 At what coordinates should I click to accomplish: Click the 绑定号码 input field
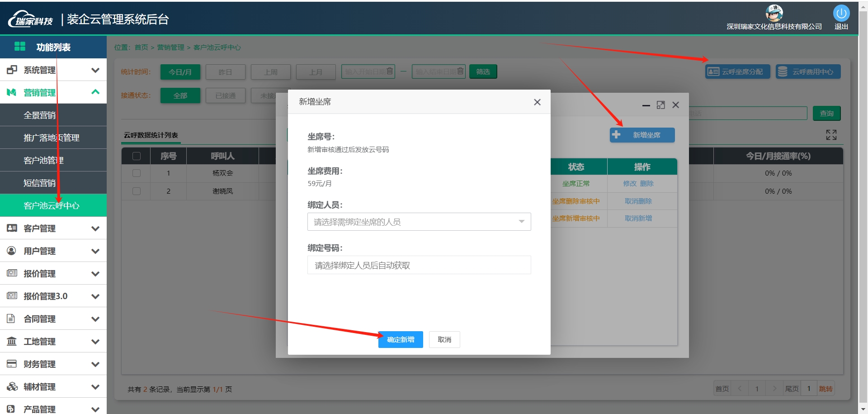click(x=419, y=266)
